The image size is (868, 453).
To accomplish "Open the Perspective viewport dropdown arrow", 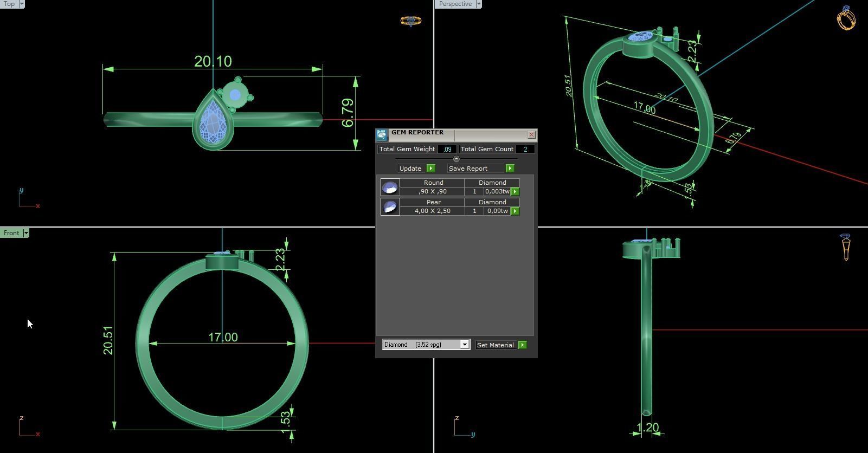I will coord(479,4).
